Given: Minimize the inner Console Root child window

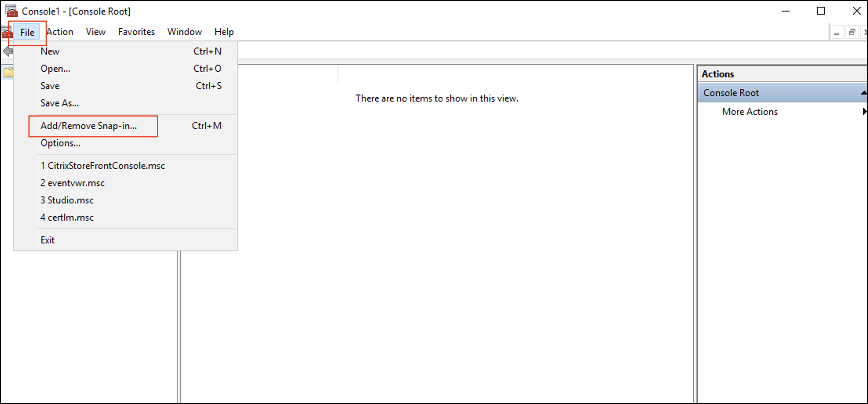Looking at the screenshot, I should coord(836,33).
